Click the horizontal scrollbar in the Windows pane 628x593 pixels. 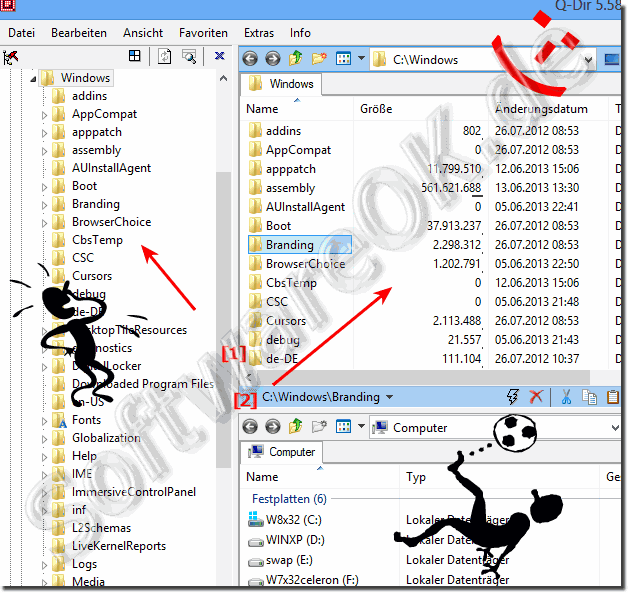(420, 377)
